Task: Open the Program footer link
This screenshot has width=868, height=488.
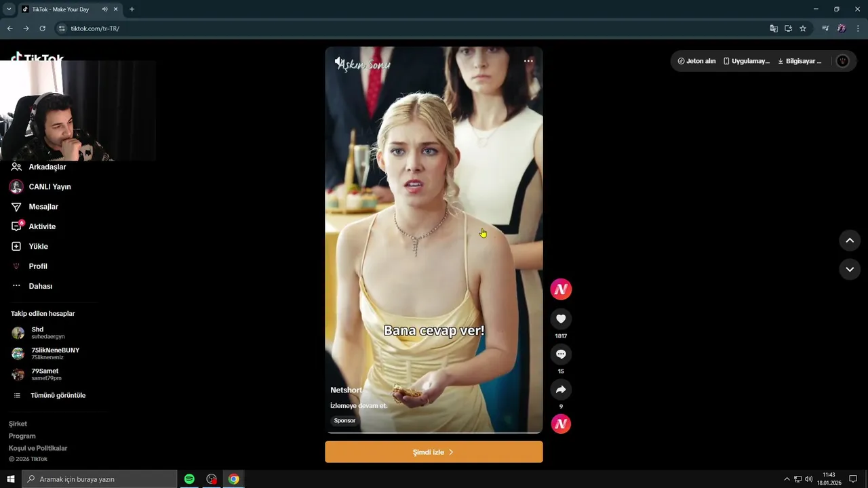Action: coord(22,436)
